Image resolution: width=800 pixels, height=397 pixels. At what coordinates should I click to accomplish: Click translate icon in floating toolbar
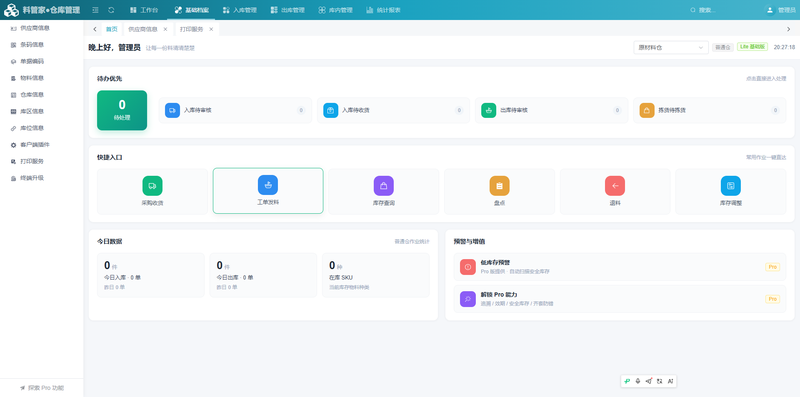660,381
